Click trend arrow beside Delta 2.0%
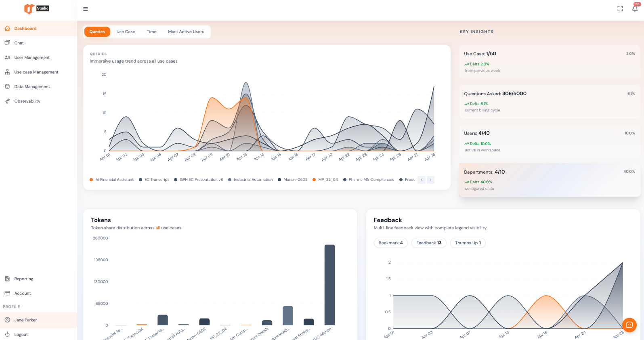Viewport: 644px width, 340px height. (x=466, y=64)
